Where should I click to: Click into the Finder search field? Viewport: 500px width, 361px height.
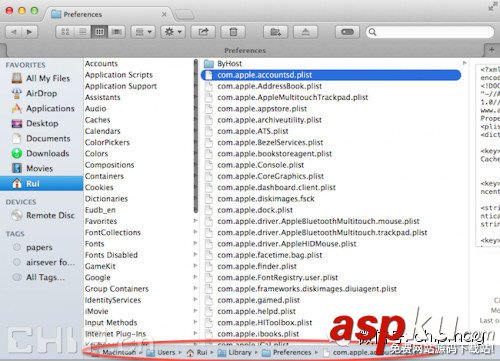[x=430, y=32]
